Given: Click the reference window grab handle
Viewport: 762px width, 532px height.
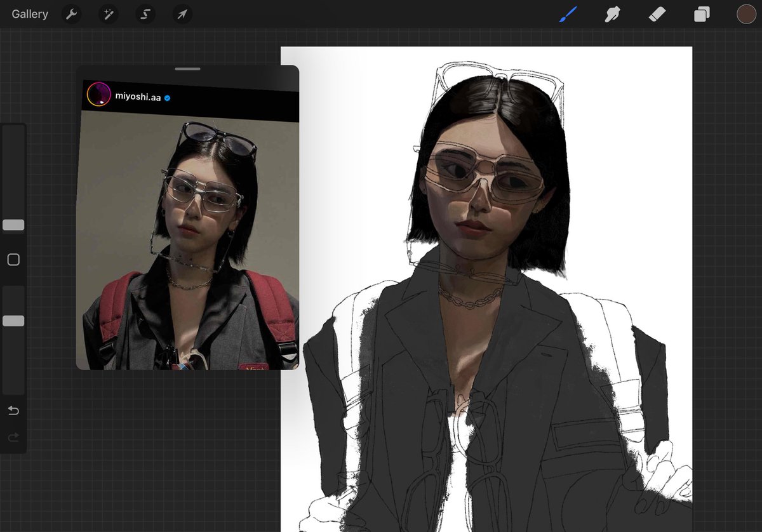Looking at the screenshot, I should (187, 69).
